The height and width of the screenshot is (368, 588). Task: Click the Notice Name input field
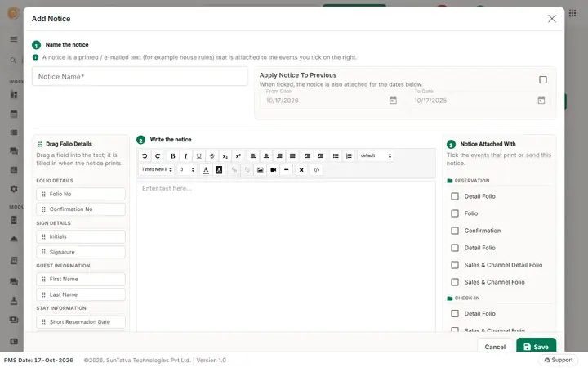click(140, 76)
